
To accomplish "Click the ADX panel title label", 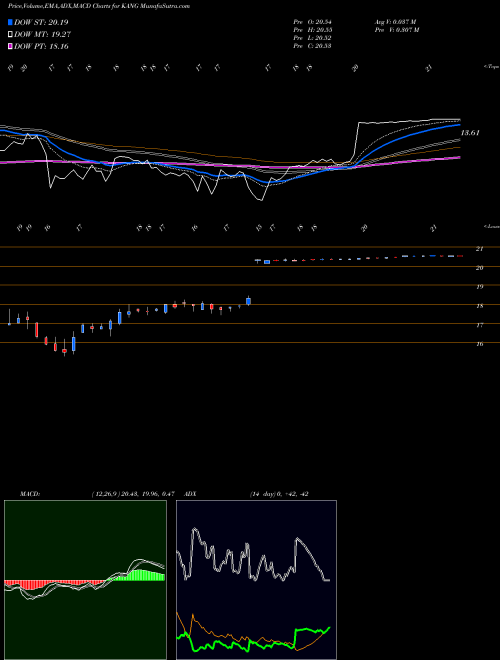I will 190,494.
